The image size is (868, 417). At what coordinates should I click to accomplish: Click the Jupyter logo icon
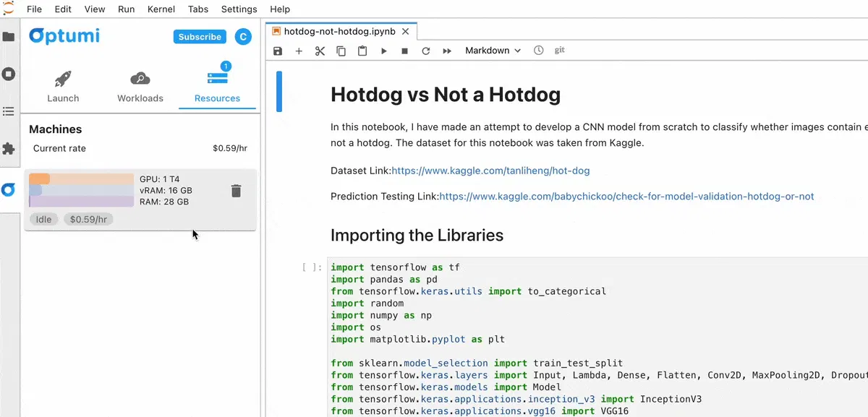[x=9, y=9]
